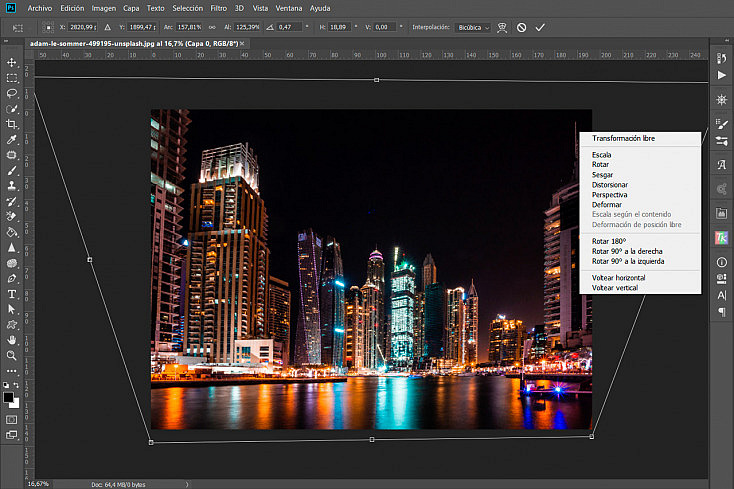Click Voltear horizontal in the context menu
Image resolution: width=734 pixels, height=489 pixels.
click(618, 277)
